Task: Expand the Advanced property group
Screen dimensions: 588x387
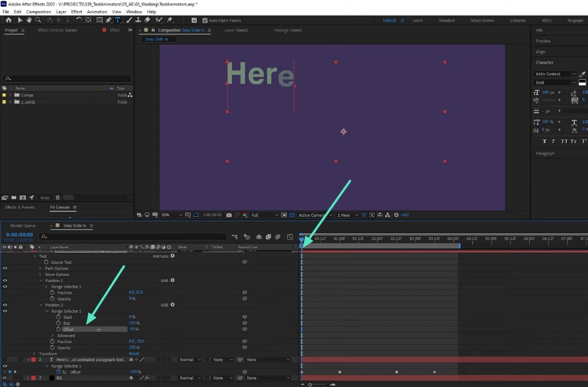Action: [x=52, y=335]
